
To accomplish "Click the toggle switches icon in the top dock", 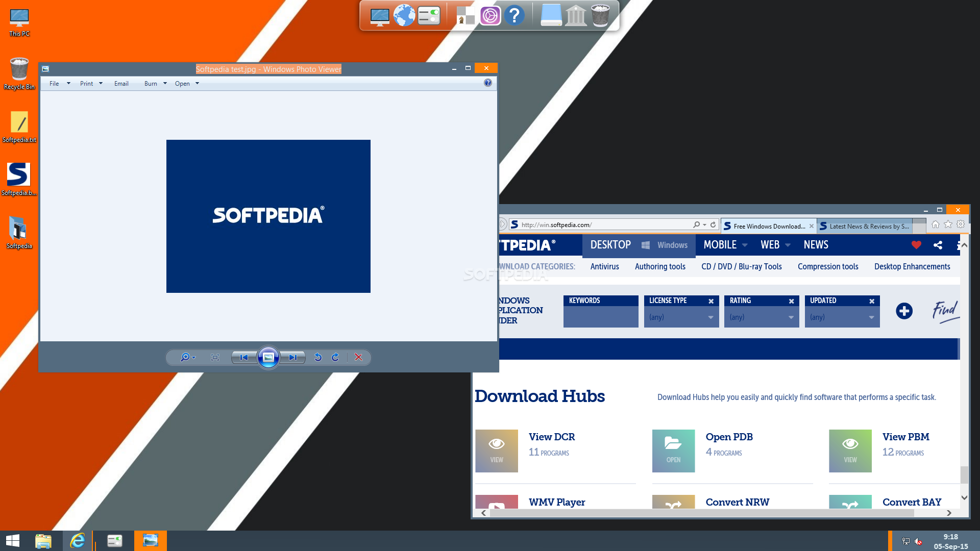I will click(x=429, y=16).
